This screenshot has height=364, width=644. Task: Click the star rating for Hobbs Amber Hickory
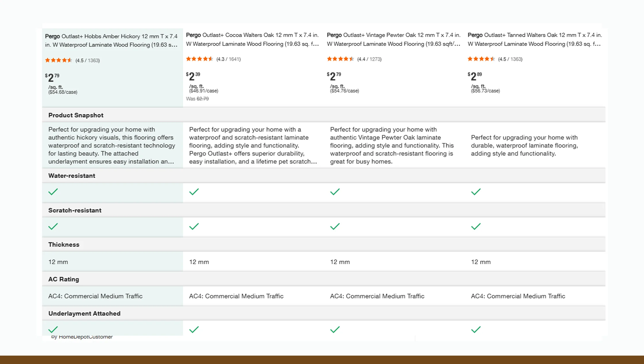click(58, 60)
